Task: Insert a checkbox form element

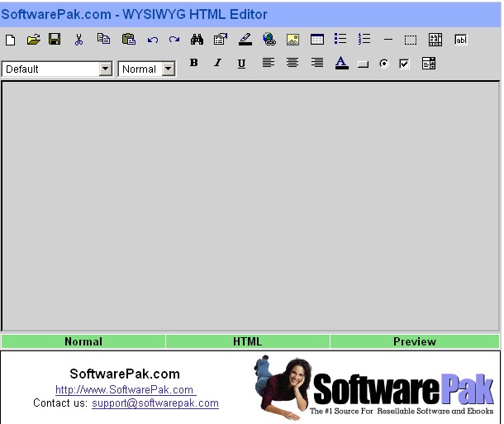Action: click(x=404, y=64)
